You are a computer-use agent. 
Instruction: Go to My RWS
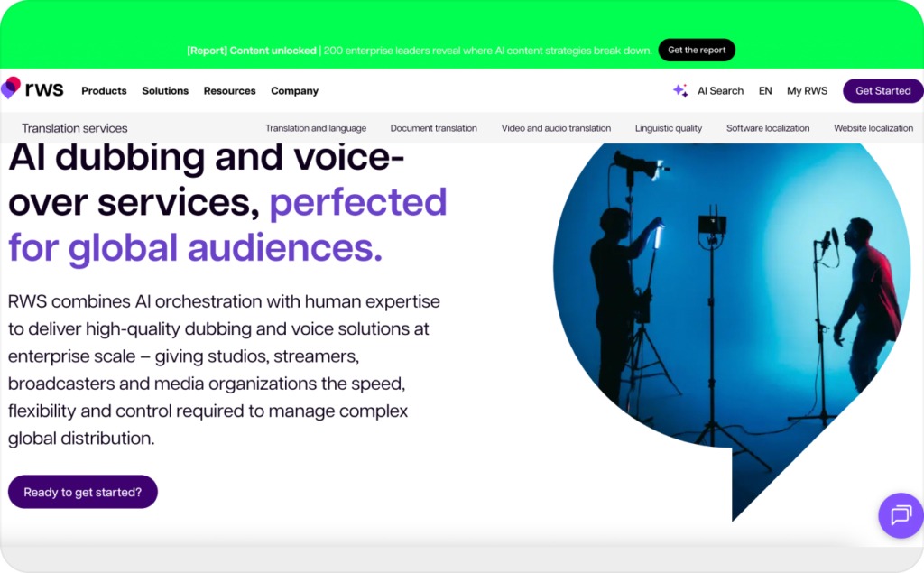[807, 91]
